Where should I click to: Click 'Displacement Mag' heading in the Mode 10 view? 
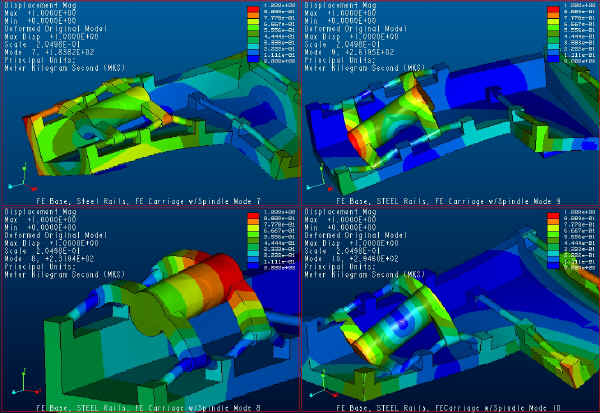click(341, 212)
